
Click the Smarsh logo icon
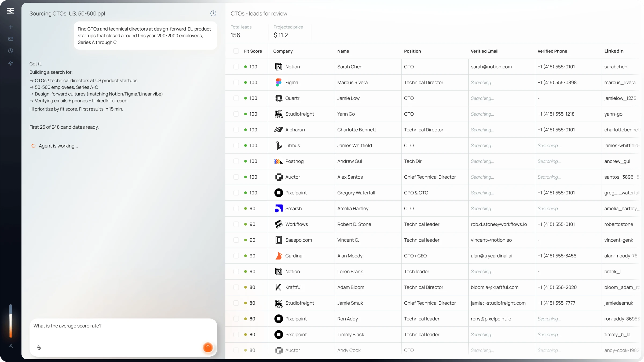click(x=279, y=209)
